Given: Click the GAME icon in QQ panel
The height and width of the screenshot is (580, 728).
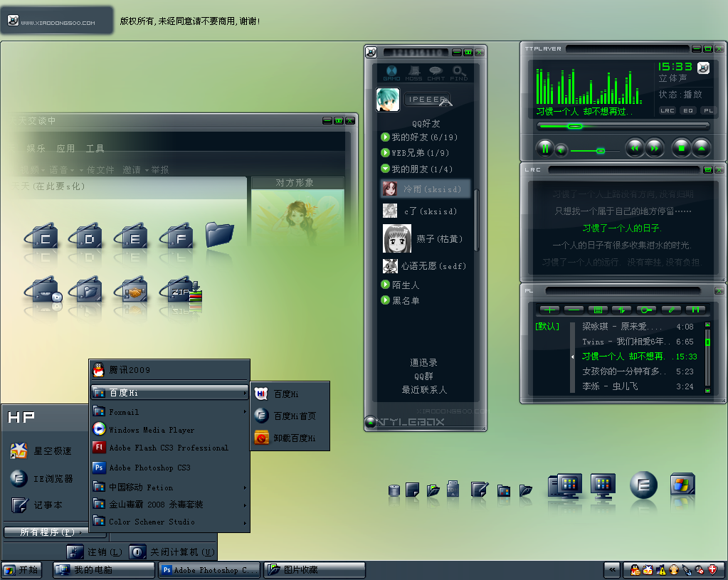Looking at the screenshot, I should pyautogui.click(x=391, y=73).
